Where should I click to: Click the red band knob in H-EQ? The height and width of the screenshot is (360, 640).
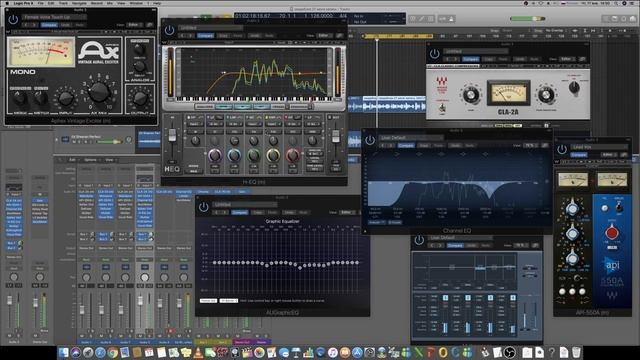pyautogui.click(x=292, y=156)
